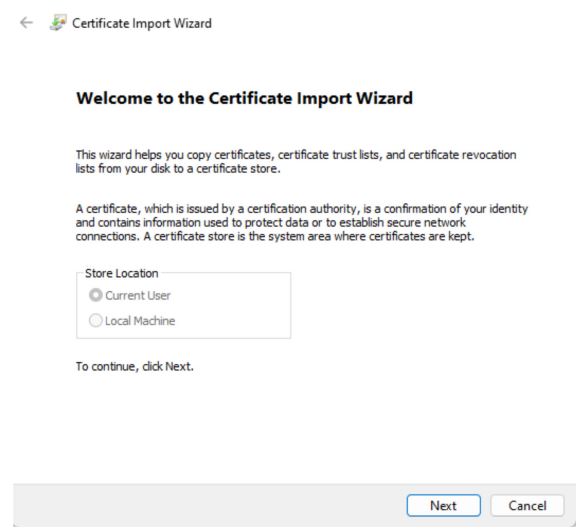Viewport: 586px width, 531px height.
Task: Click the Current User label text
Action: coord(138,296)
